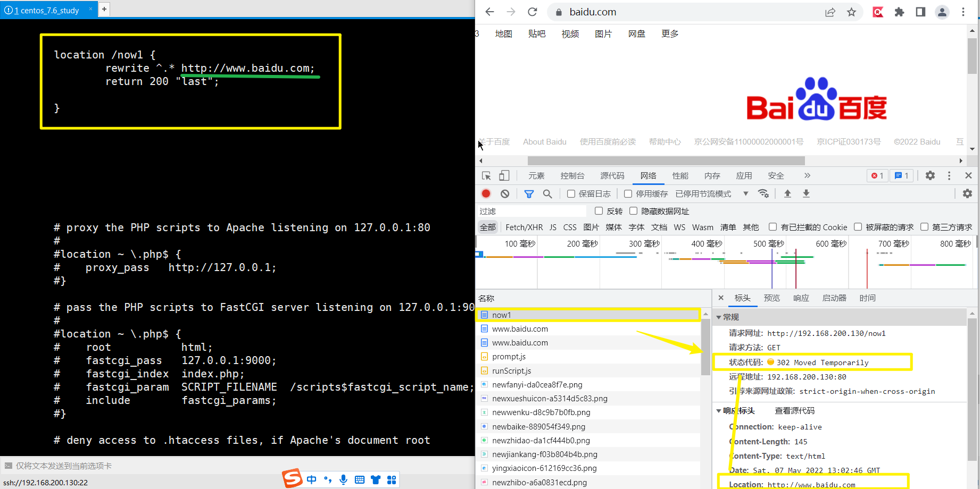Viewport: 980px width, 489px height.
Task: Select the runScript.js request row
Action: point(588,371)
